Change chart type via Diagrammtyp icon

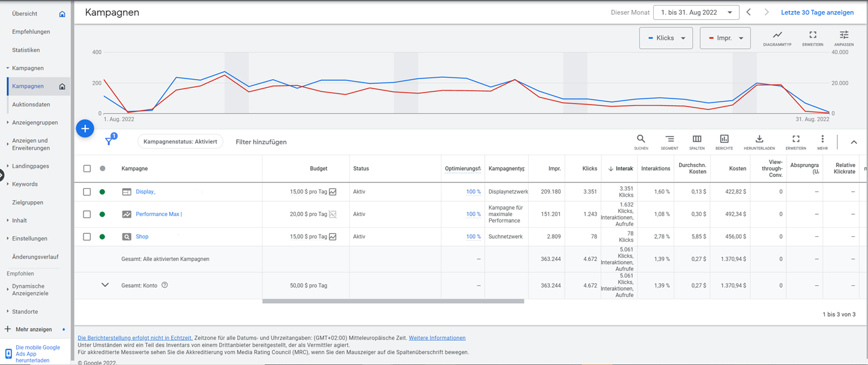pyautogui.click(x=777, y=37)
